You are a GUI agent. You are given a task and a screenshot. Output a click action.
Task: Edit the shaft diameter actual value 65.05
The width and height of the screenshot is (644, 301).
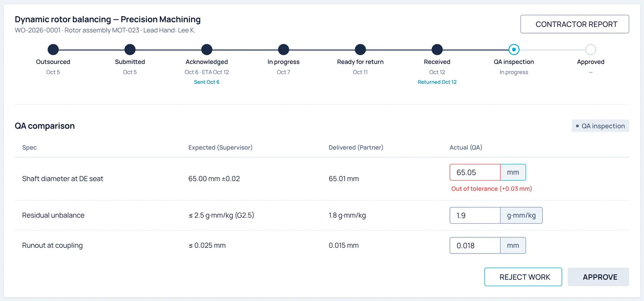pyautogui.click(x=475, y=172)
